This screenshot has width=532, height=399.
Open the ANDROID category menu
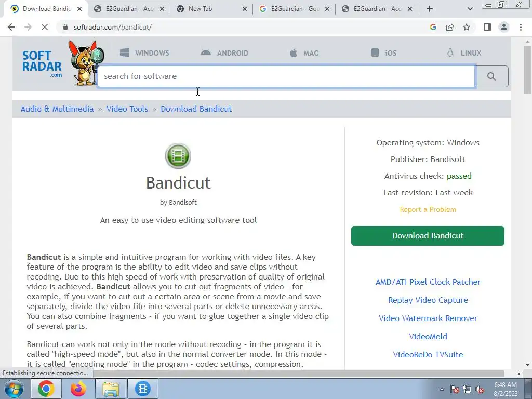(224, 53)
